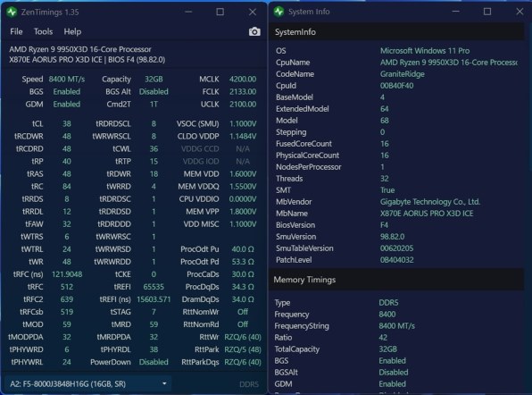Click the Type value DDR5 in System Info

[x=388, y=303]
